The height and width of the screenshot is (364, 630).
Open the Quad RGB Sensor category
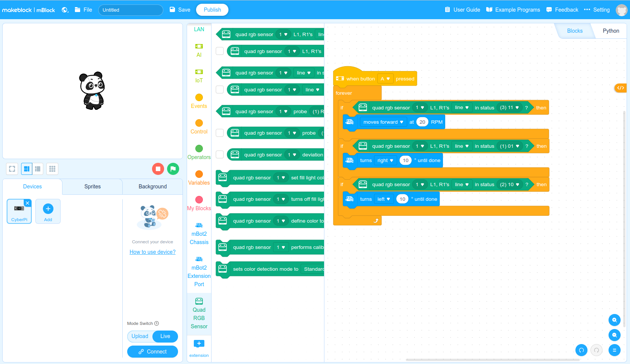(x=199, y=314)
